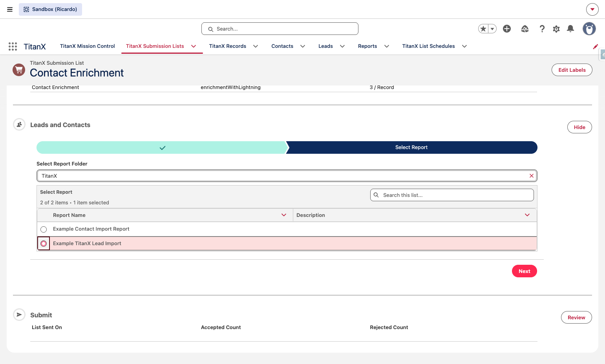Expand the favorites list dropdown arrow
The width and height of the screenshot is (605, 364).
pyautogui.click(x=492, y=29)
